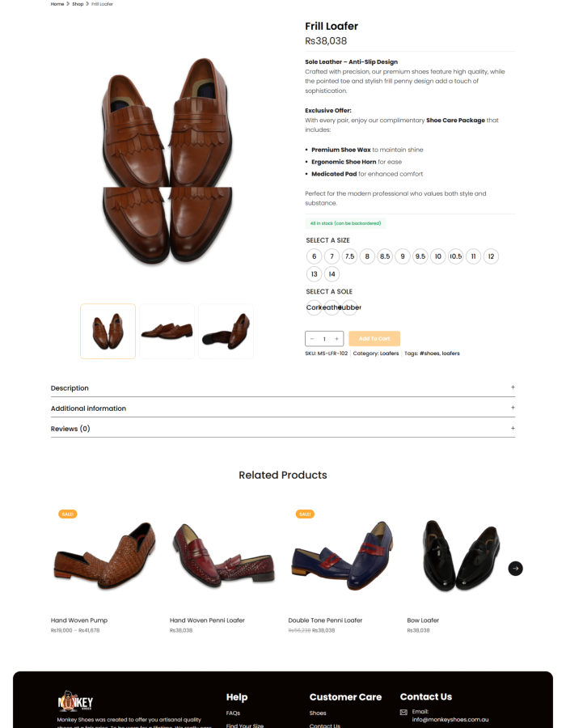The image size is (566, 728).
Task: Click the Monkey Shoes footer logo
Action: click(x=75, y=700)
